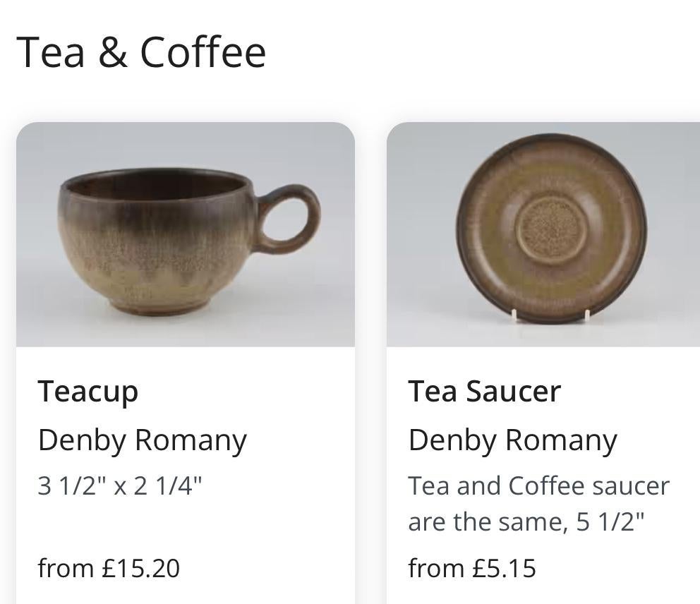700x604 pixels.
Task: Select "Denby Romany" under the Teacup title
Action: (x=142, y=440)
